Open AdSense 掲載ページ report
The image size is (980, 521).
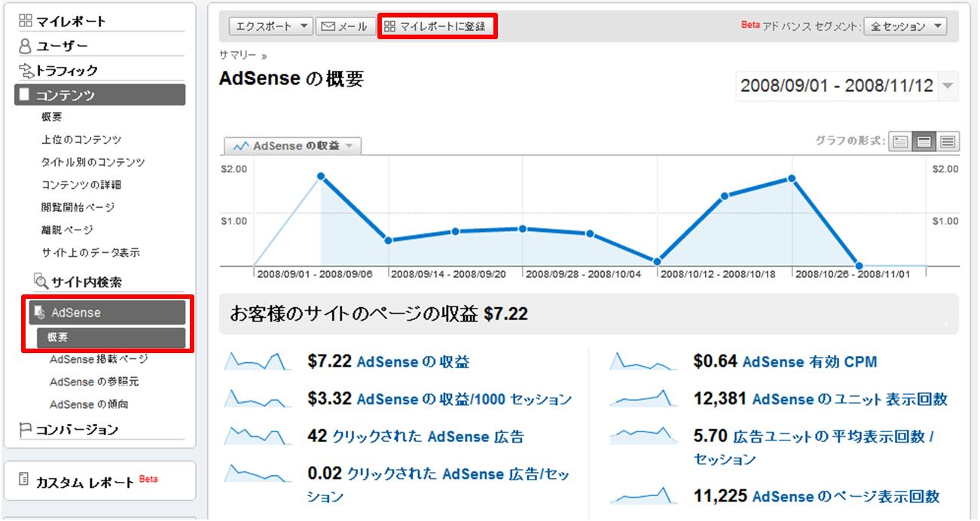point(99,359)
